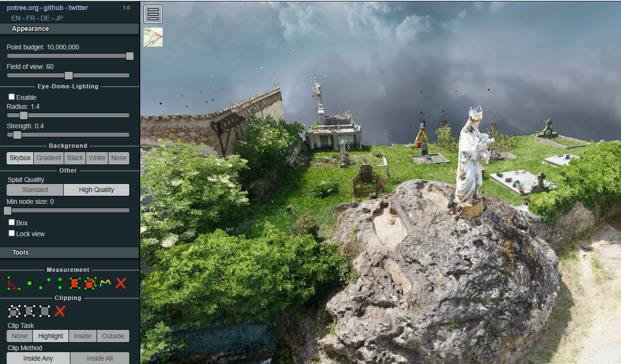Image resolution: width=621 pixels, height=364 pixels.
Task: Select the area measurement tool
Action: pyautogui.click(x=75, y=283)
